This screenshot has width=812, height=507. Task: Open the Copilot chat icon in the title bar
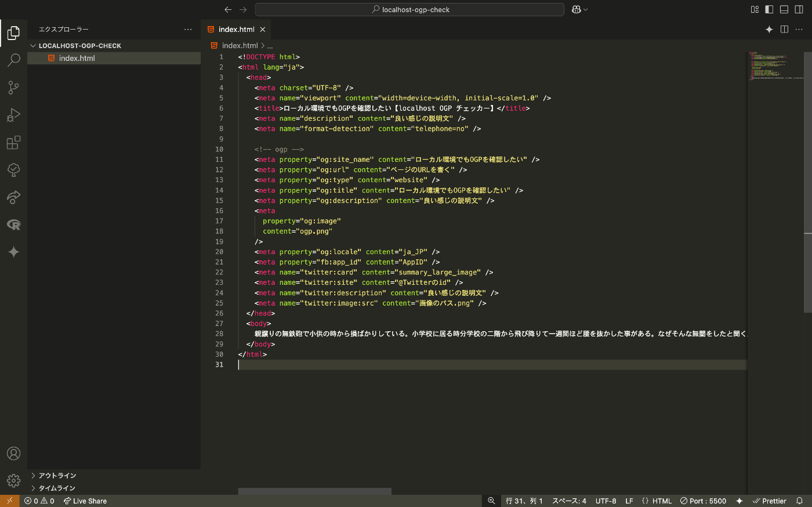tap(577, 9)
